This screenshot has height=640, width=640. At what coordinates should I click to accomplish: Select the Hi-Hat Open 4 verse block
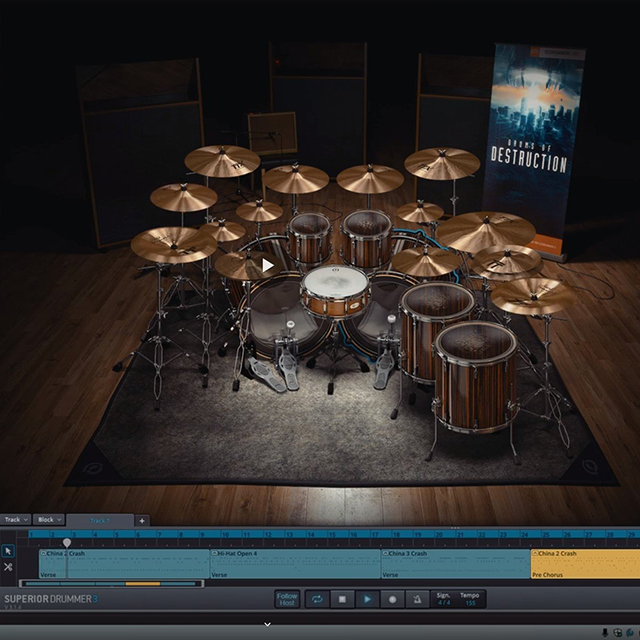click(x=295, y=564)
